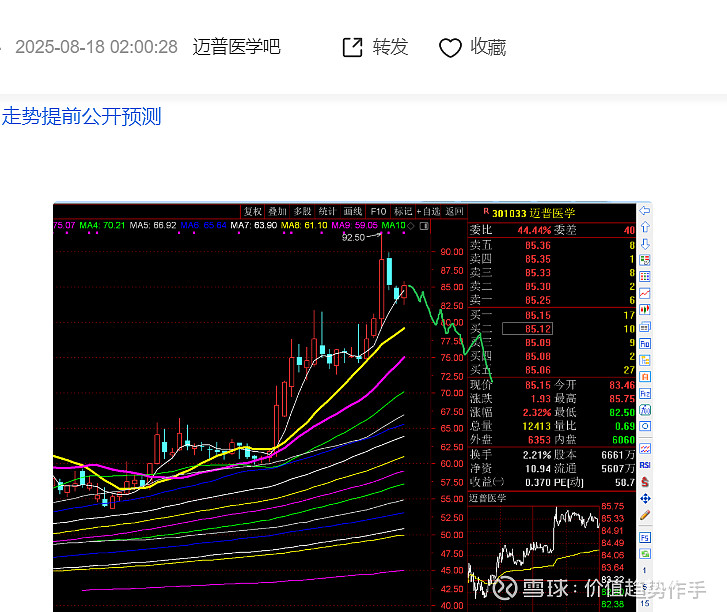Click the F10 icon in right sidebar
The image size is (727, 612).
tap(644, 344)
